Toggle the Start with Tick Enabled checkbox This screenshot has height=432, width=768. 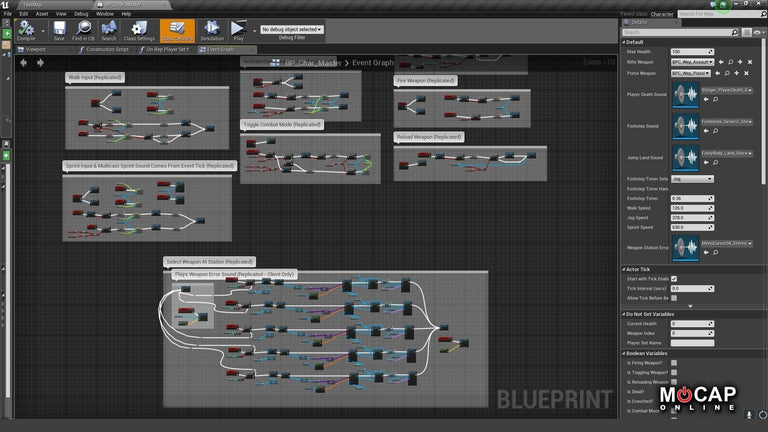pyautogui.click(x=674, y=279)
